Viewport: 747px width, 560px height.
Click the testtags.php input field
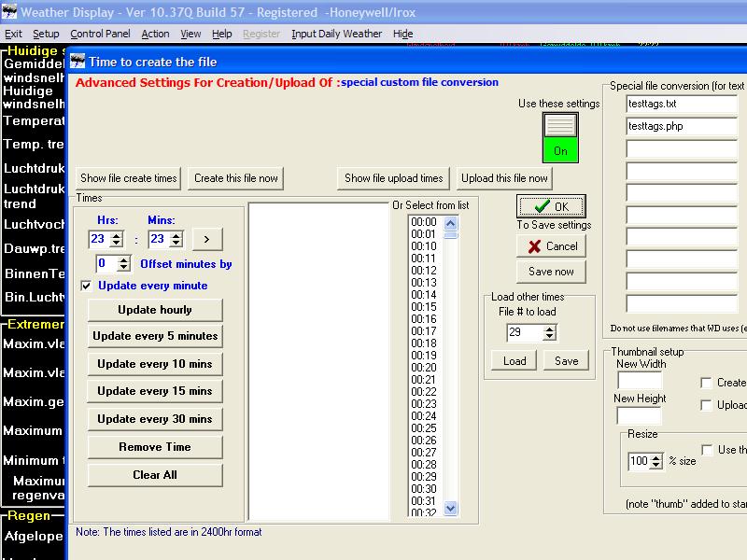tap(682, 126)
